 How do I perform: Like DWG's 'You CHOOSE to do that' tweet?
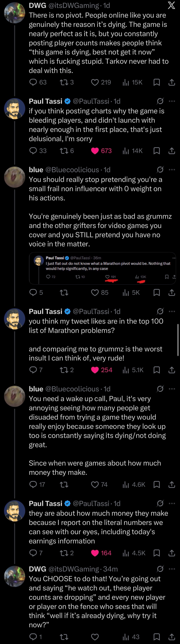(x=95, y=637)
